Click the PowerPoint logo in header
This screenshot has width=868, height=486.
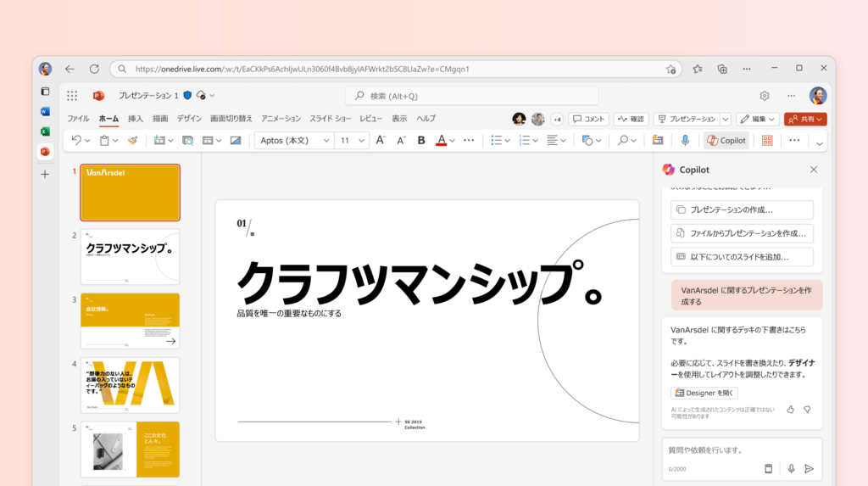(98, 96)
